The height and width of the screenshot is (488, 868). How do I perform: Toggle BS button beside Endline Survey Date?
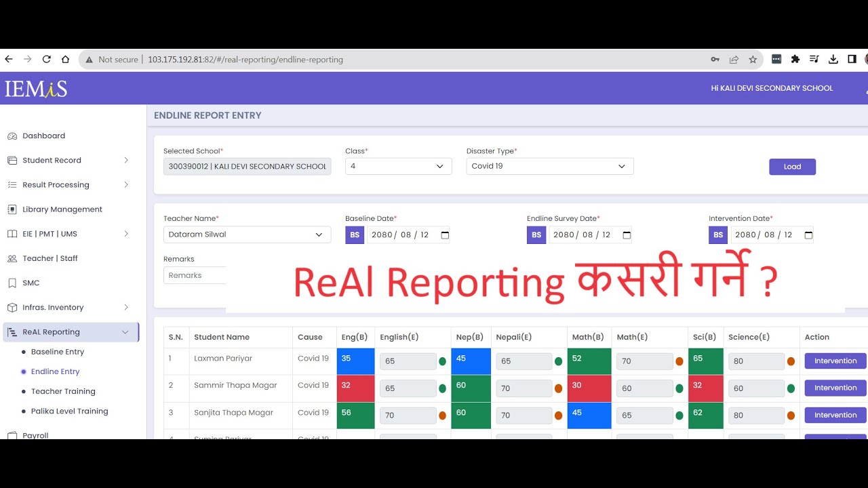536,235
